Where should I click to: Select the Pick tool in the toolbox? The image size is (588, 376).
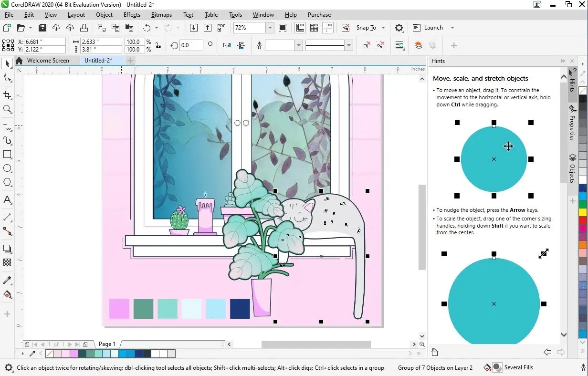click(x=7, y=63)
